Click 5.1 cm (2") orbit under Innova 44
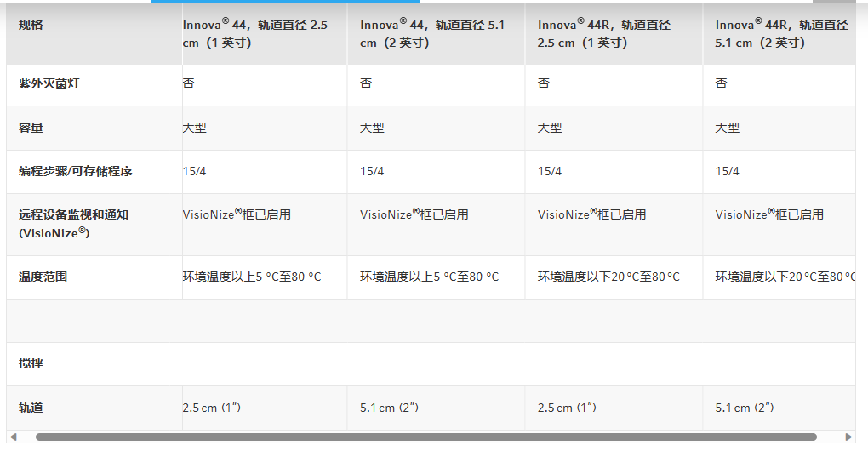This screenshot has width=868, height=451. [390, 408]
